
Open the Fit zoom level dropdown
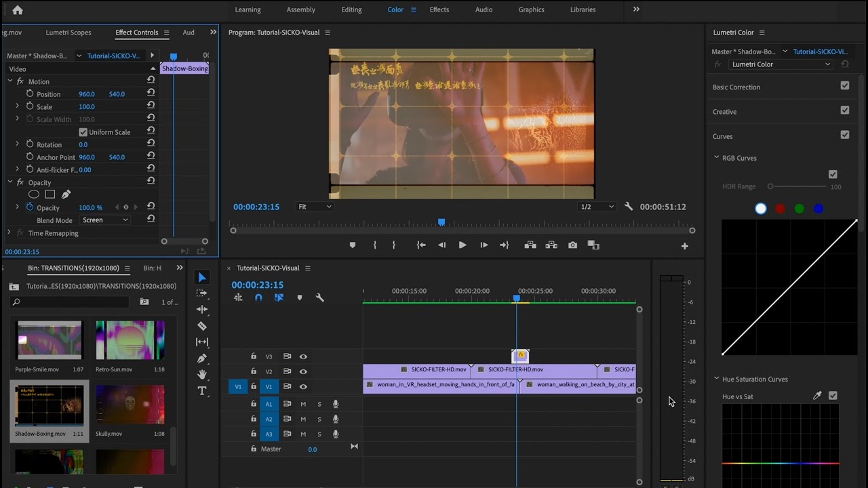click(x=315, y=207)
